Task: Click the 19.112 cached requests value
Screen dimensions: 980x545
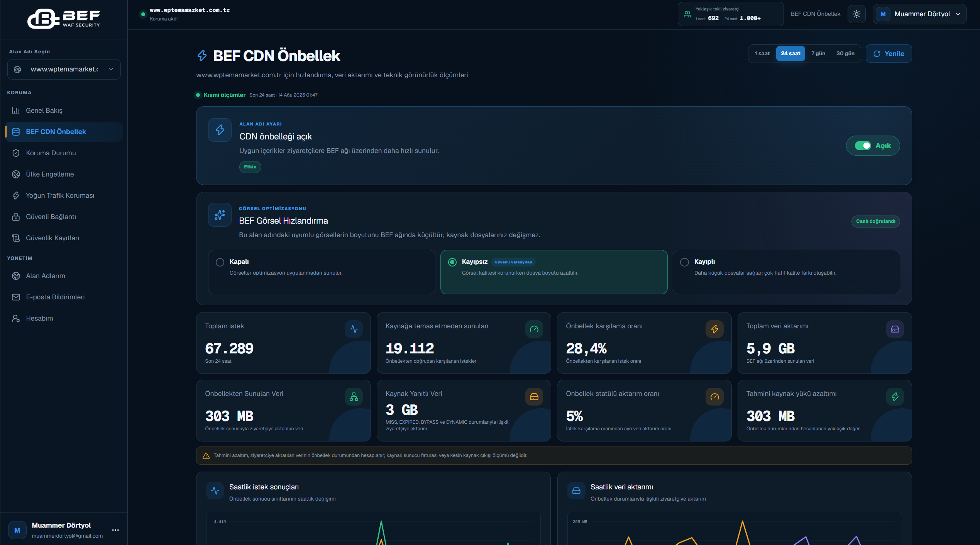Action: tap(410, 348)
